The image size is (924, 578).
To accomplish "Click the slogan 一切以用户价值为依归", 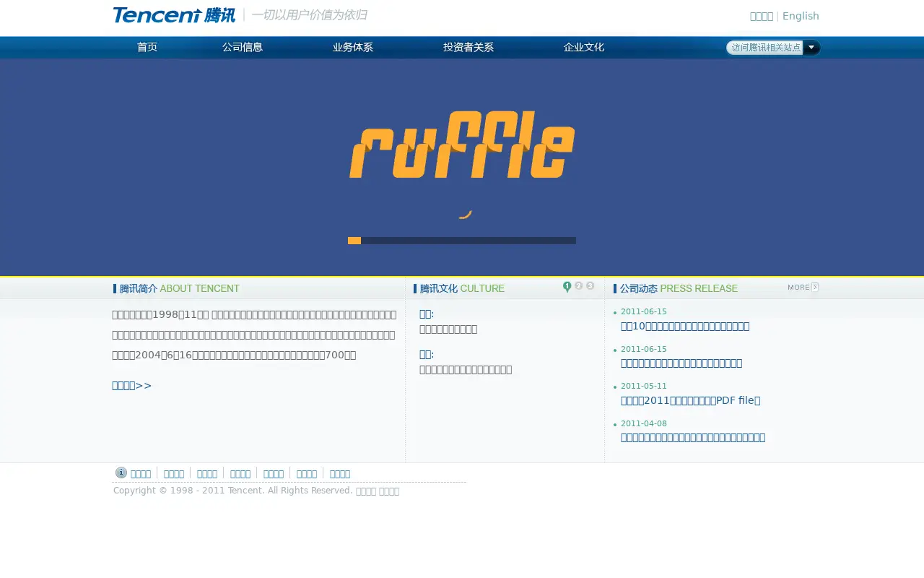I will coord(309,14).
